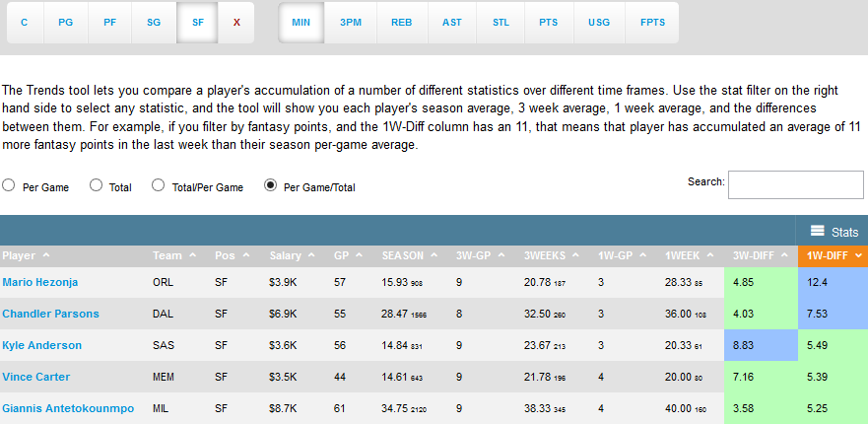
Task: Select the Total radio button
Action: click(x=96, y=185)
